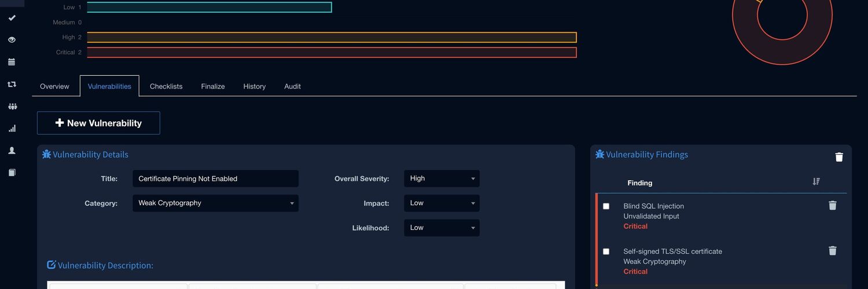
Task: Delete the Self-signed TLS/SSL certificate finding
Action: coord(832,251)
